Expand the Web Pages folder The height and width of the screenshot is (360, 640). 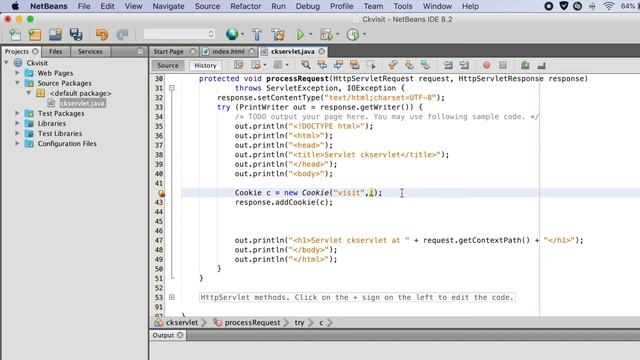(x=17, y=73)
